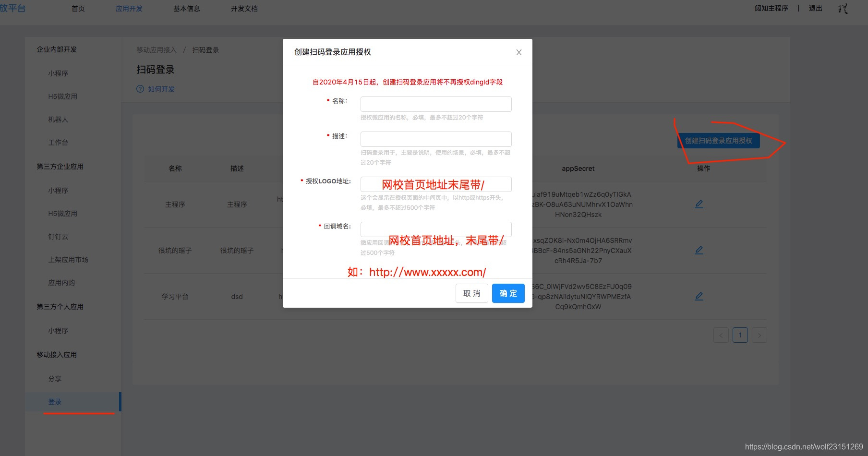Click the 名称 input field
Screen dimensions: 868x456
(x=436, y=104)
